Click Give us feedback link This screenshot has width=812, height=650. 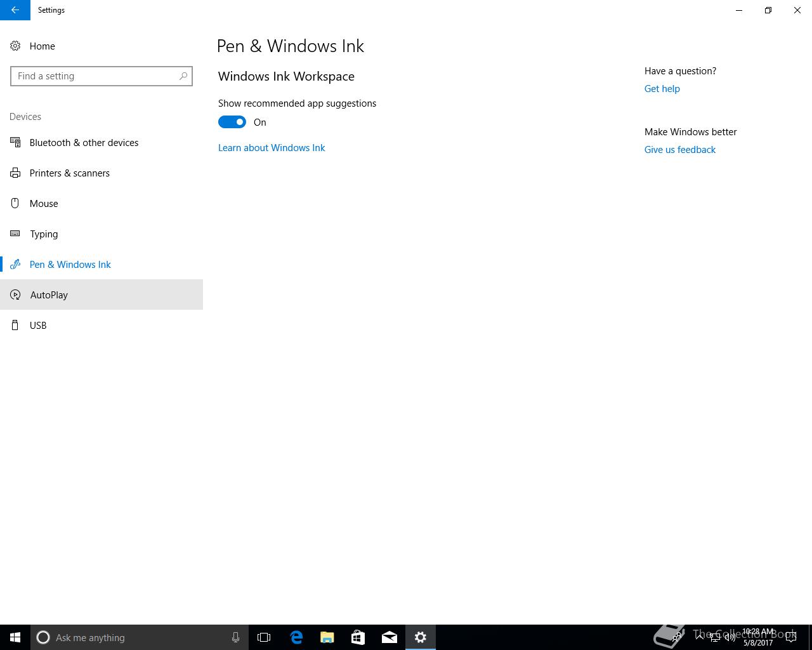[x=680, y=150]
